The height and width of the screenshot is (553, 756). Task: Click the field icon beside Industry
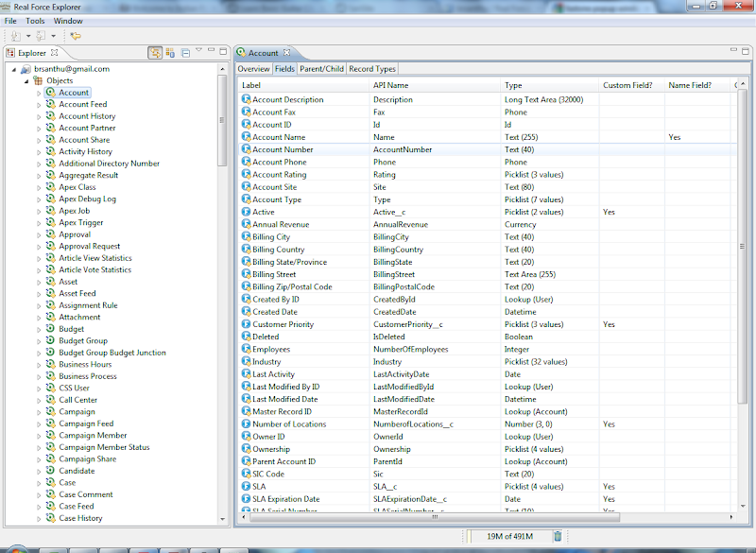click(x=246, y=362)
